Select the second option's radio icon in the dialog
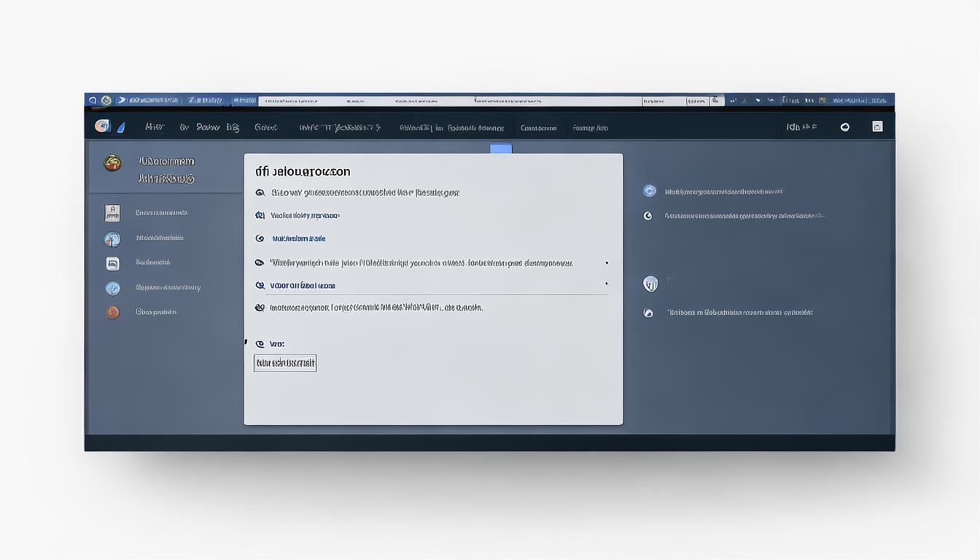The width and height of the screenshot is (980, 560). (x=260, y=216)
